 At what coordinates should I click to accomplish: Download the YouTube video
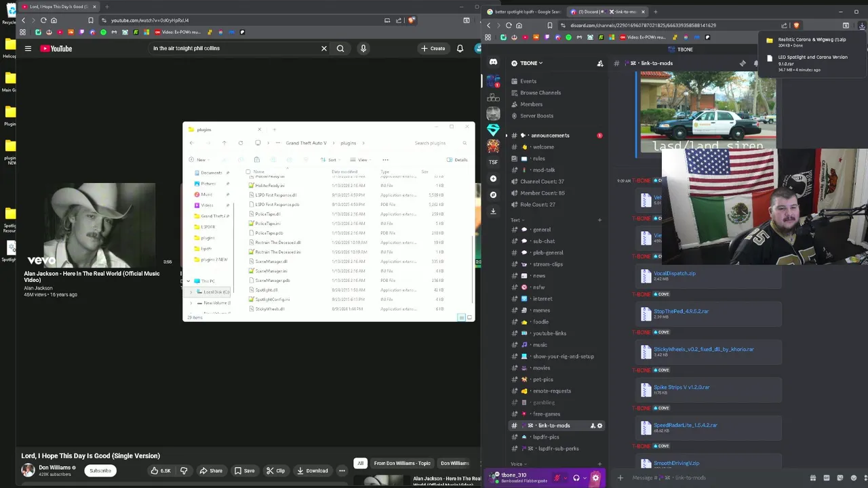pos(313,470)
